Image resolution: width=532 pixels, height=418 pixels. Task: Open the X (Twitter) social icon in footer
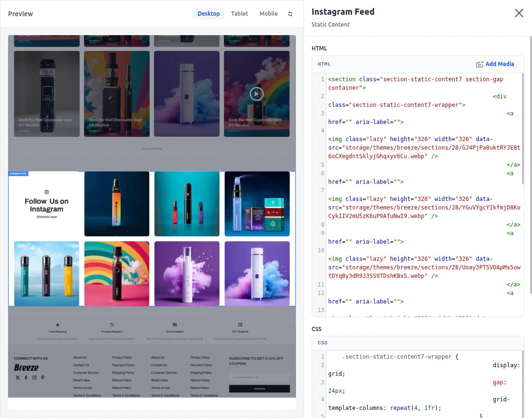18,378
